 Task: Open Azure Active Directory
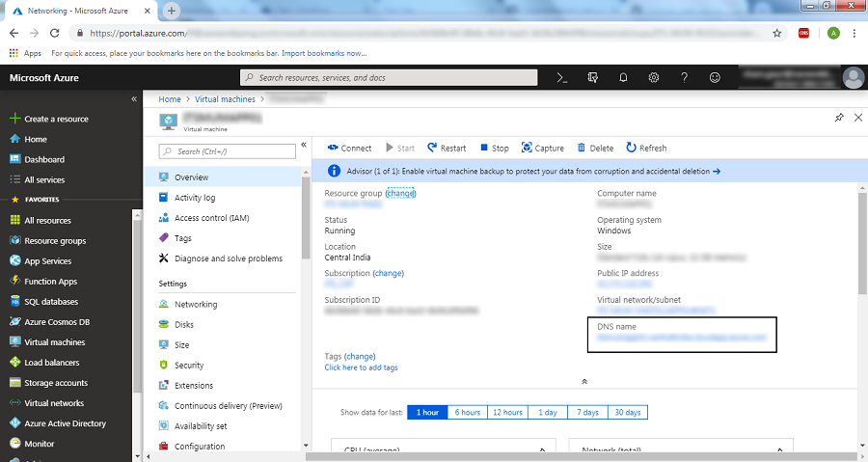coord(58,423)
